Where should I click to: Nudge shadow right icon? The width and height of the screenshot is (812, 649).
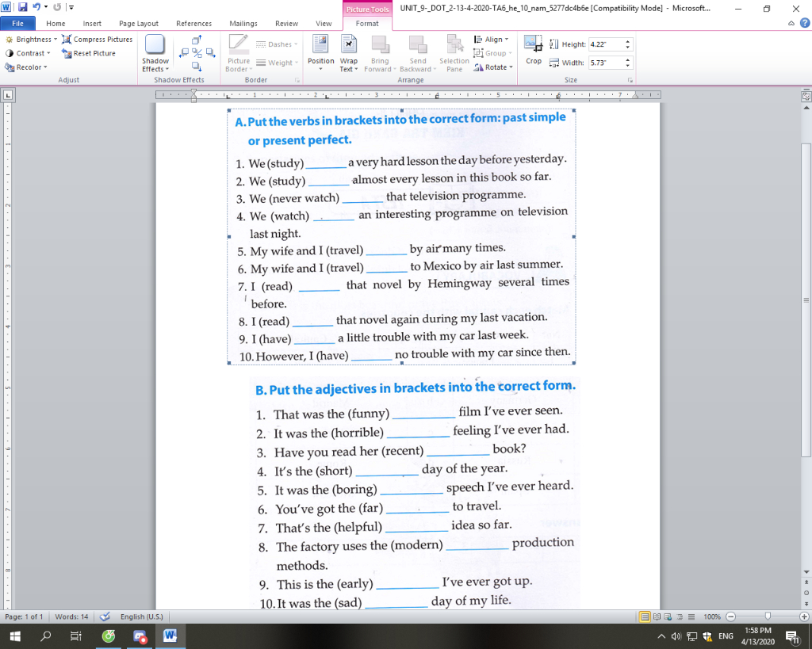click(210, 53)
